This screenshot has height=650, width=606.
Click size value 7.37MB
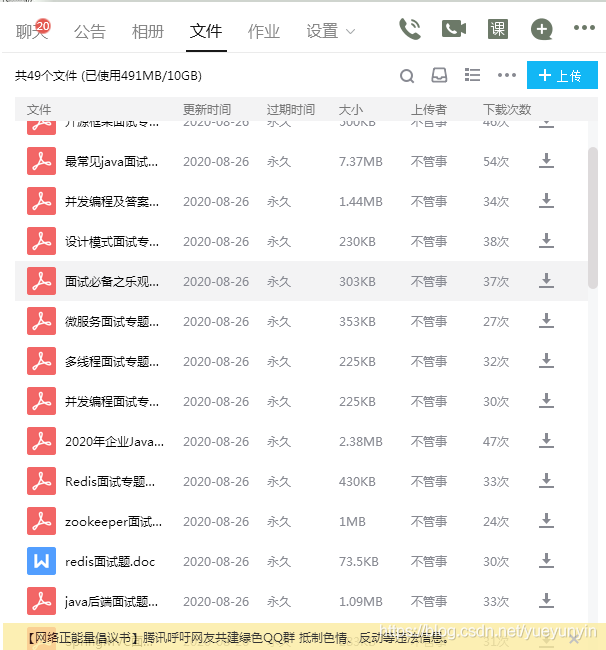pos(361,161)
